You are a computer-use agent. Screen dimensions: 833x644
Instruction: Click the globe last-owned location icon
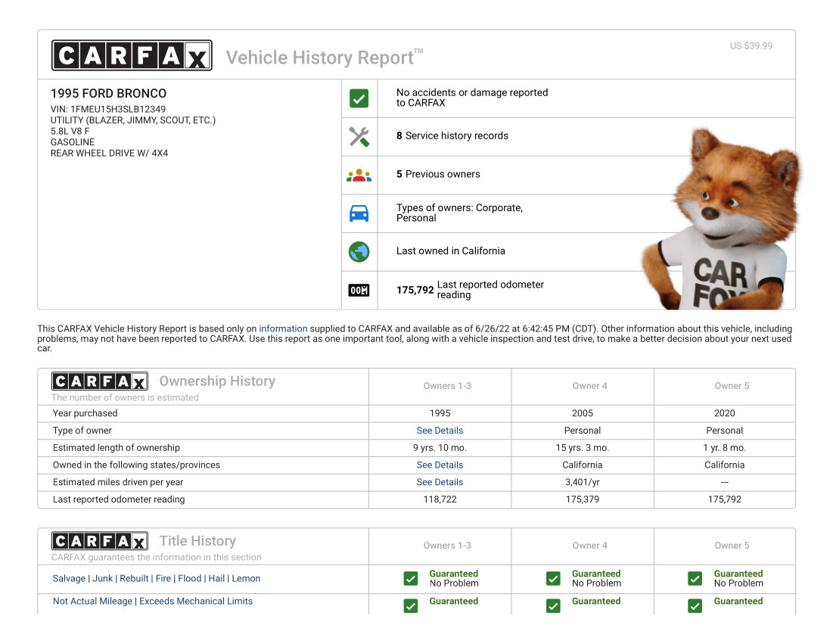pos(359,252)
